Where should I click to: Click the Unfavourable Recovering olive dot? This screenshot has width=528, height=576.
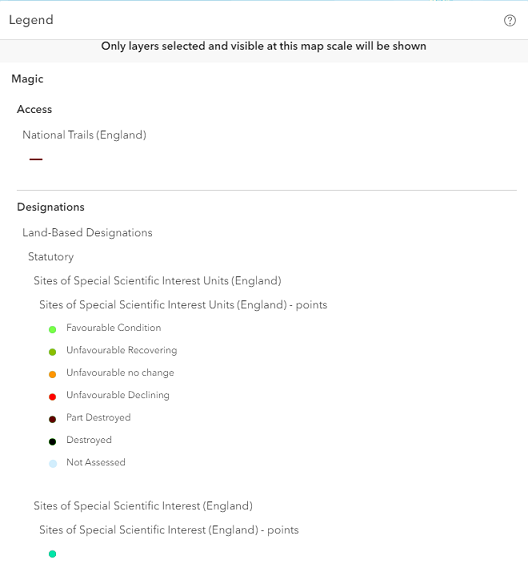[x=53, y=352]
